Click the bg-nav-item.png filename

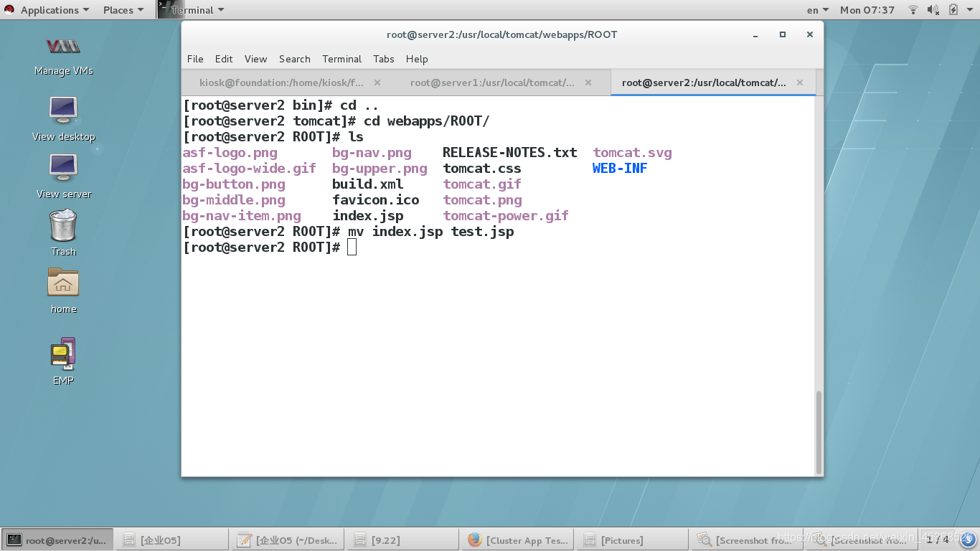click(x=242, y=216)
